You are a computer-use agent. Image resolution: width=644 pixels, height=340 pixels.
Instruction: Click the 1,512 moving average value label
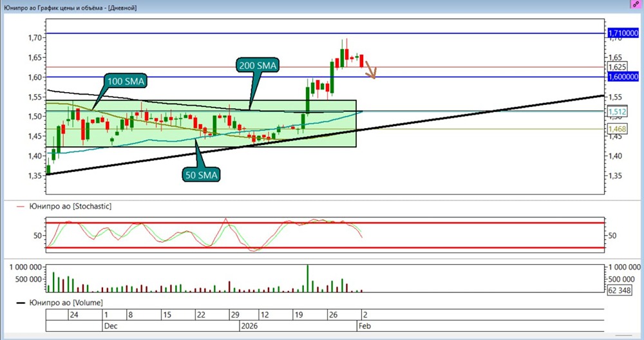pos(618,111)
